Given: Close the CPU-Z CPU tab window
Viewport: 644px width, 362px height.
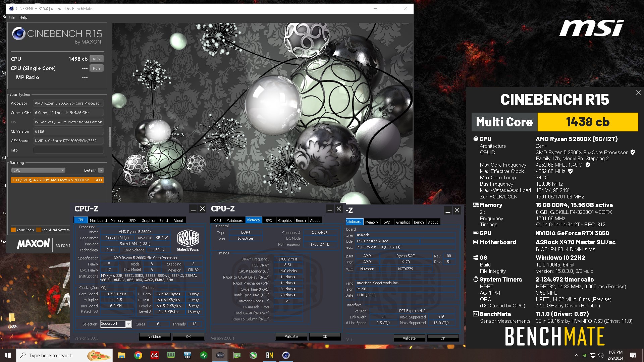Looking at the screenshot, I should tap(202, 209).
